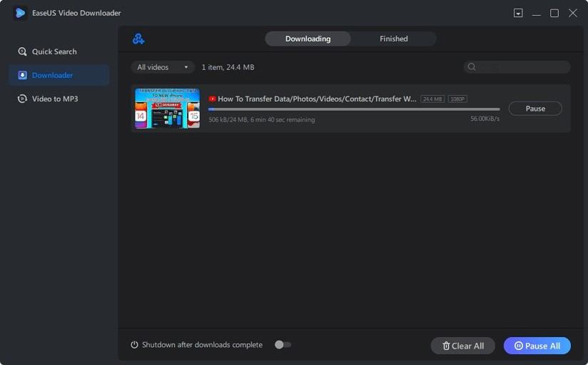Close the EaseUS Video Downloader window
Viewport: 588px width, 365px height.
572,13
